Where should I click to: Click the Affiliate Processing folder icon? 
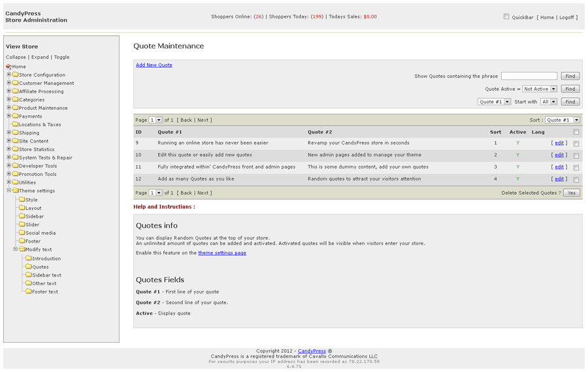pyautogui.click(x=16, y=91)
